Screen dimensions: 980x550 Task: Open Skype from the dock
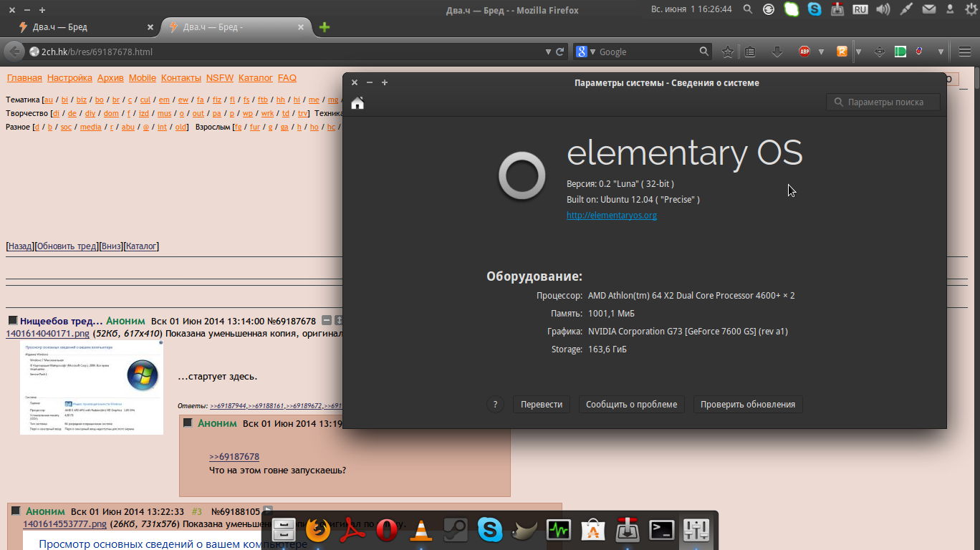click(490, 530)
